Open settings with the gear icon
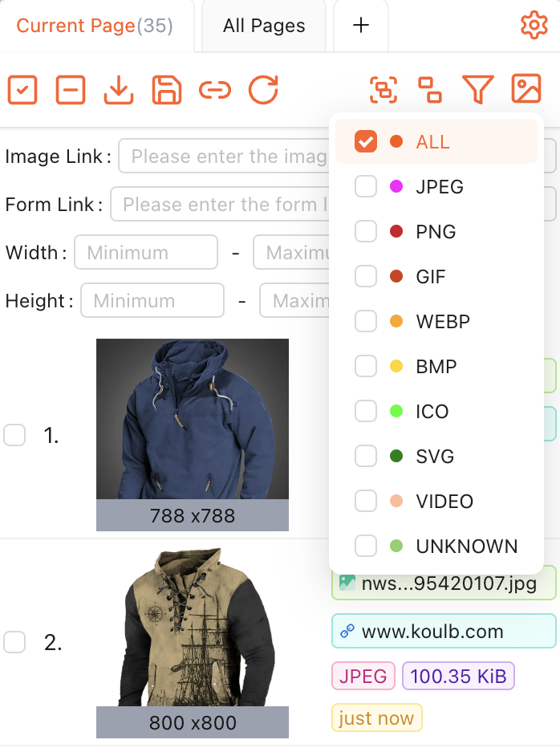Image resolution: width=560 pixels, height=748 pixels. tap(534, 25)
